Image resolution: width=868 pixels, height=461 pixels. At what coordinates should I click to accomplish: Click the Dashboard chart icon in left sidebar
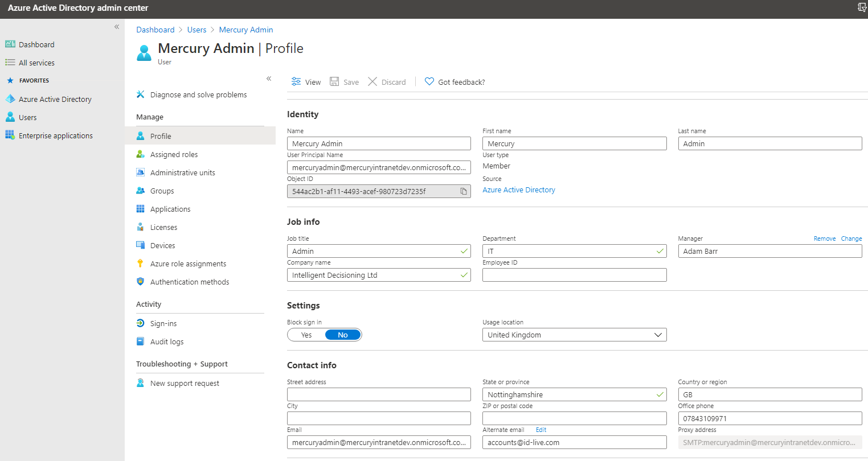pyautogui.click(x=10, y=44)
